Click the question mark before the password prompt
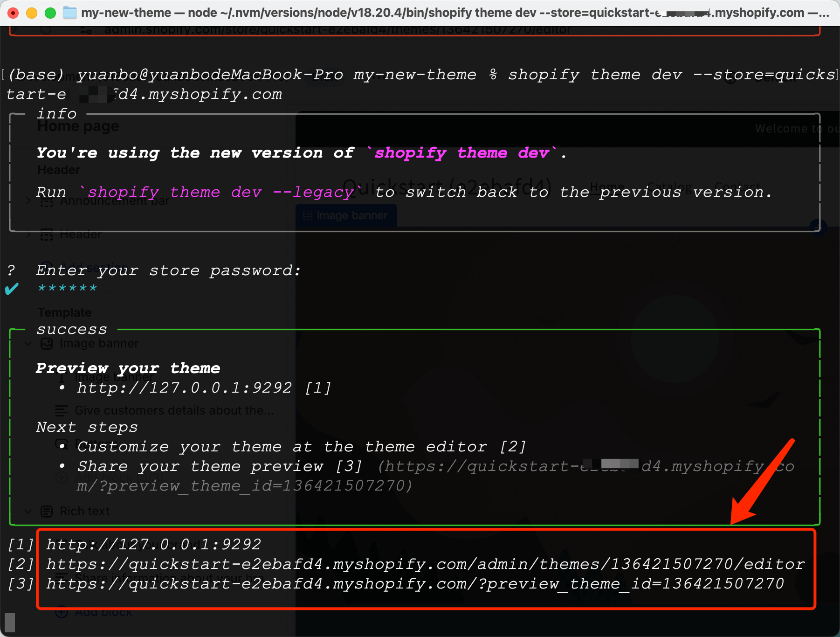 (x=11, y=270)
